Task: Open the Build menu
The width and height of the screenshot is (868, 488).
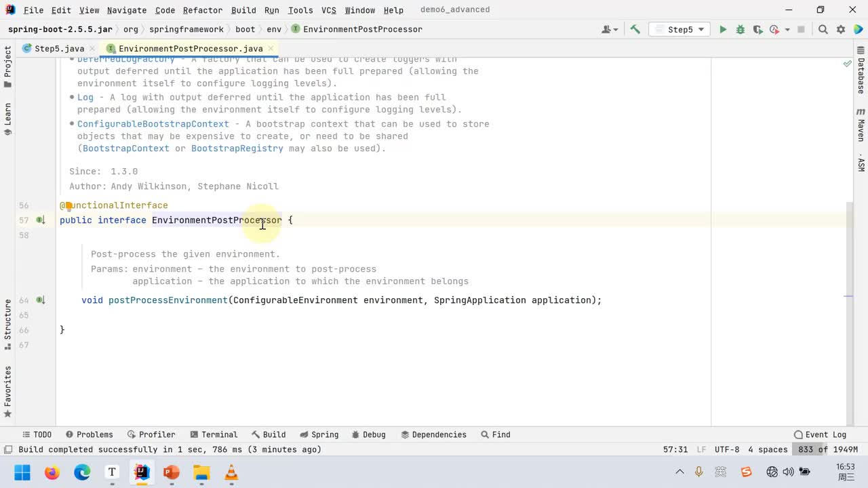Action: (x=243, y=10)
